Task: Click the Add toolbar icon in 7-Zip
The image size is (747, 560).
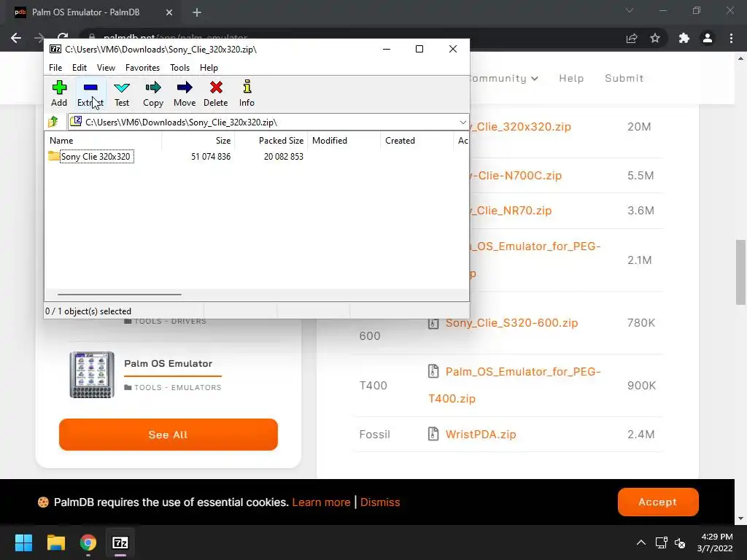Action: click(x=59, y=93)
